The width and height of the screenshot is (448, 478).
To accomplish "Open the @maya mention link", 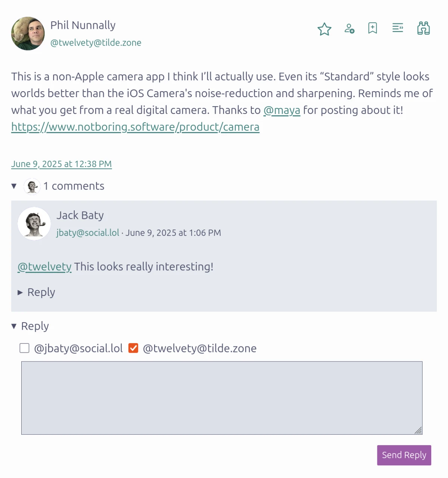I will tap(282, 110).
